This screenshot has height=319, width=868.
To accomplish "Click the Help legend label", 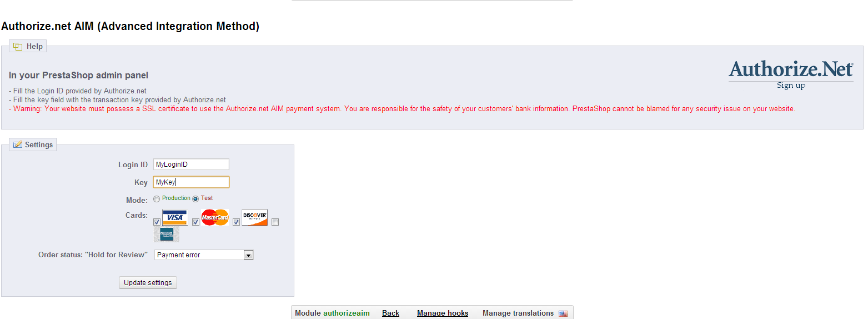I will tap(34, 47).
